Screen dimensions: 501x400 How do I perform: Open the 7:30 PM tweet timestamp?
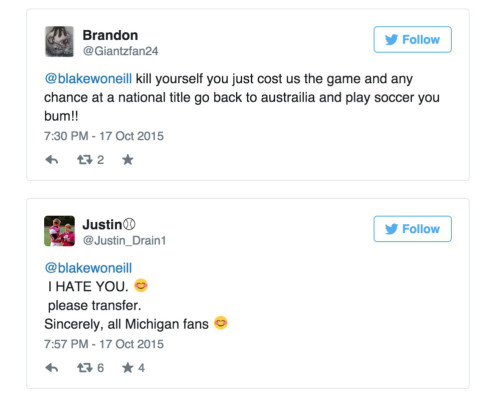pyautogui.click(x=104, y=136)
